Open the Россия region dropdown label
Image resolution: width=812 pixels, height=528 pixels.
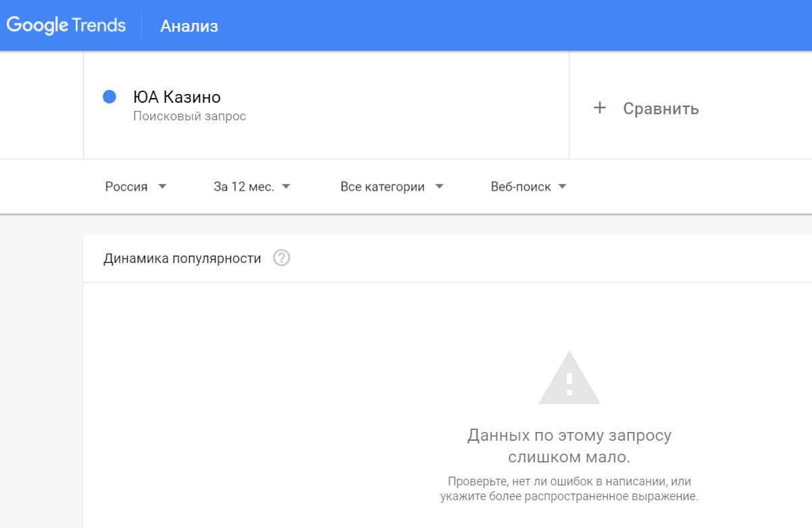(x=126, y=187)
